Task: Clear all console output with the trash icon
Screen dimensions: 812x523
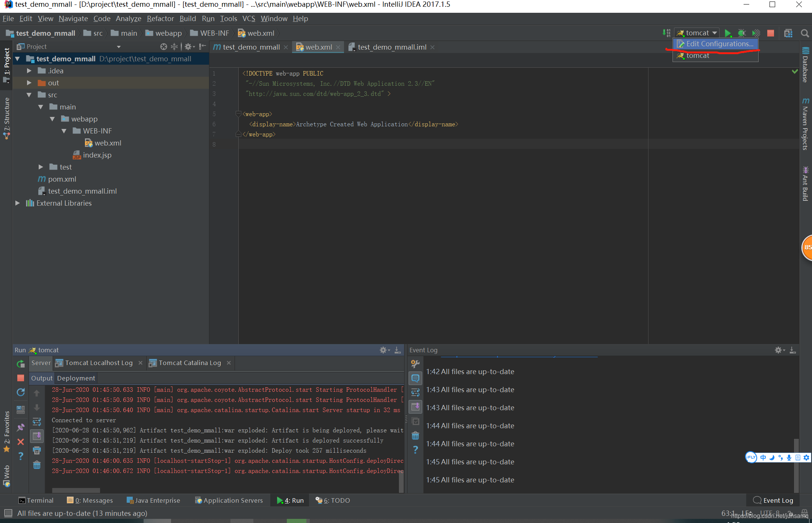Action: 37,465
